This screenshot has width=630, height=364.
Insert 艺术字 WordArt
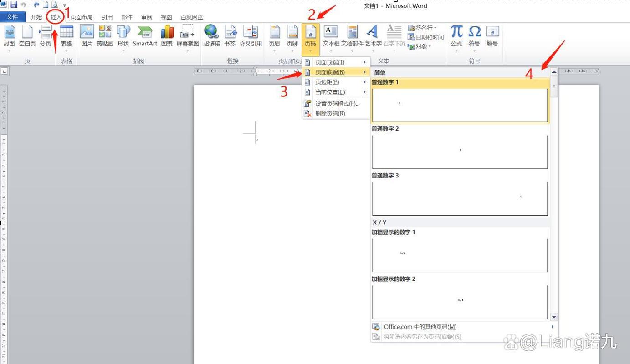(x=373, y=38)
